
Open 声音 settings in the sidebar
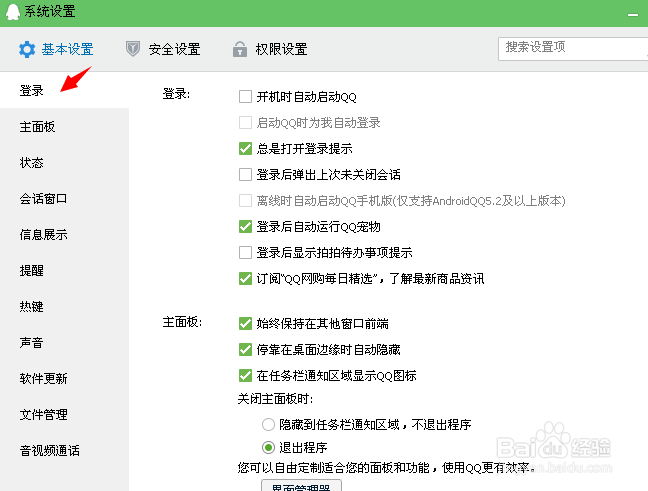click(64, 342)
